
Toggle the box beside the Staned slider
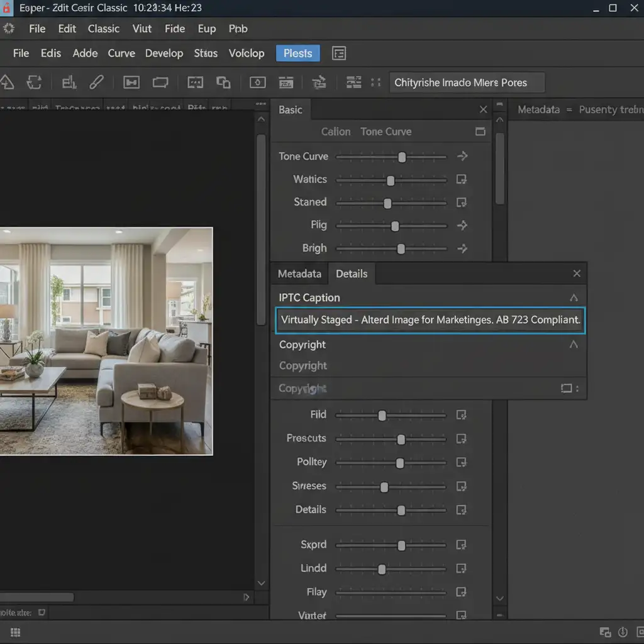click(x=462, y=203)
